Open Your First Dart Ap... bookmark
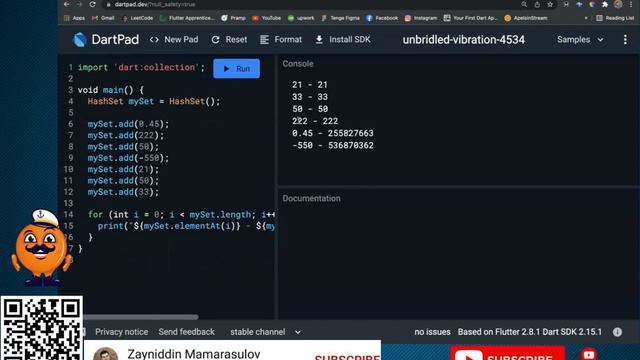Viewport: 640px width, 360px height. coord(471,18)
